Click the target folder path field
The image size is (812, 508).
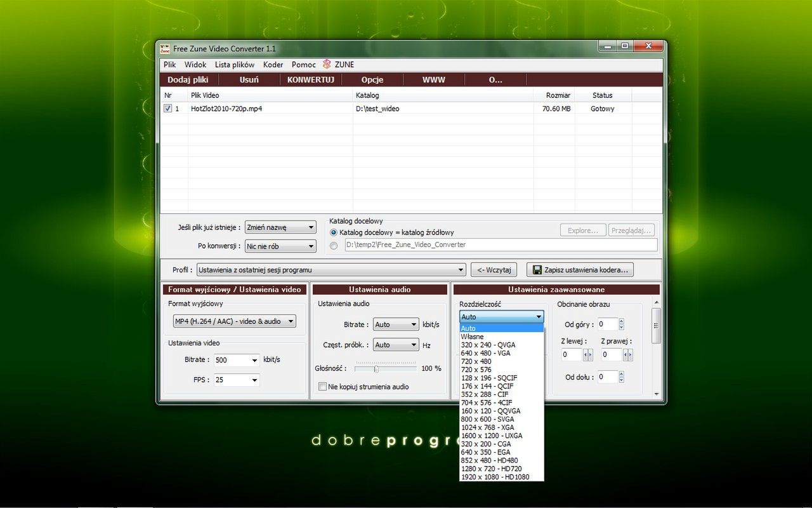pos(501,245)
